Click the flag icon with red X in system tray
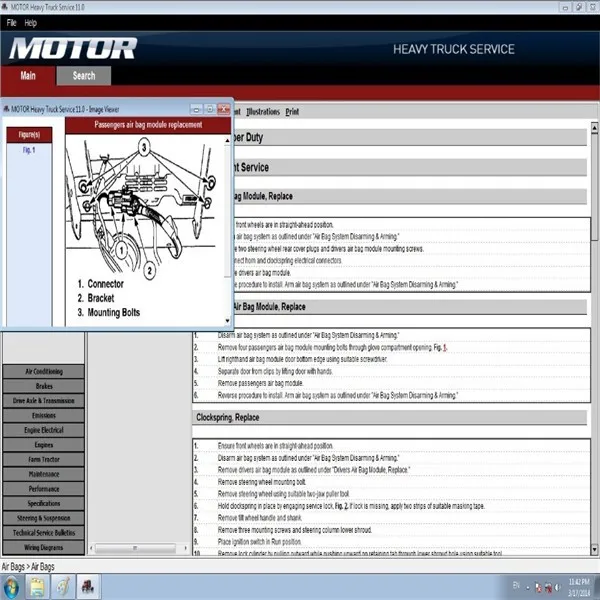 (x=538, y=587)
